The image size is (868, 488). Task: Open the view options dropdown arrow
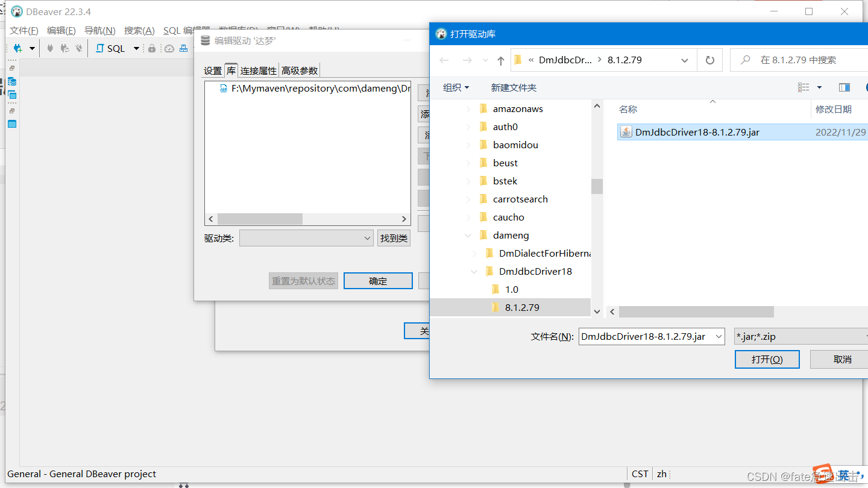click(819, 87)
